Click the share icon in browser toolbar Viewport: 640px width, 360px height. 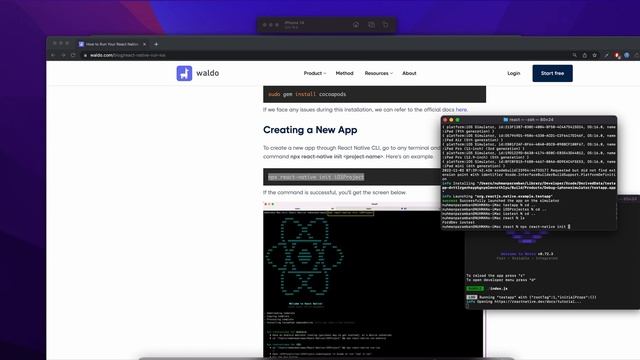click(x=584, y=55)
